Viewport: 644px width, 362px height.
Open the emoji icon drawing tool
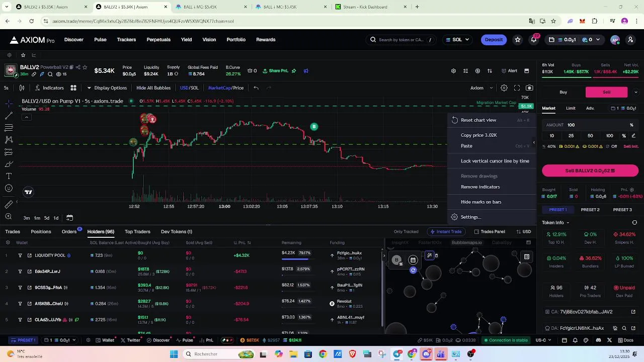coord(9,189)
